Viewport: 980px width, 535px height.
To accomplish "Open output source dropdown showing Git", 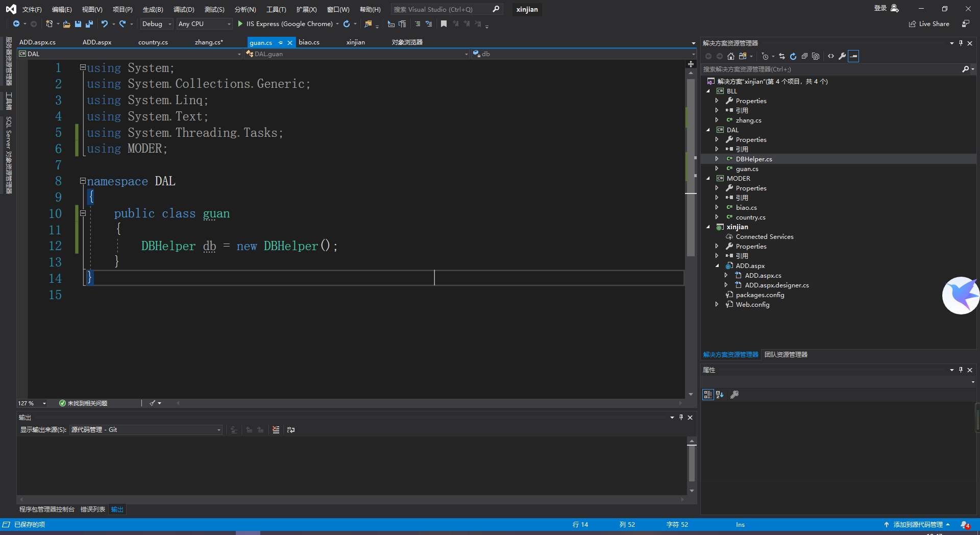I will click(146, 430).
